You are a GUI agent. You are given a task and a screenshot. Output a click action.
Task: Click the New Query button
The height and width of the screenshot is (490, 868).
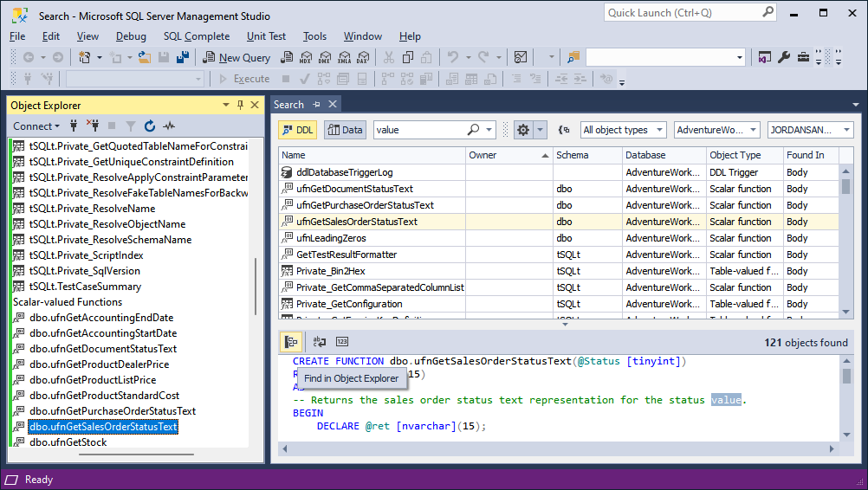coord(236,57)
